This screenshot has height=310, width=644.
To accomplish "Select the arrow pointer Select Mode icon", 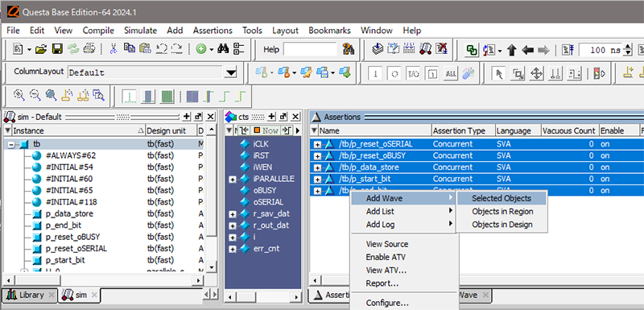I will 499,74.
